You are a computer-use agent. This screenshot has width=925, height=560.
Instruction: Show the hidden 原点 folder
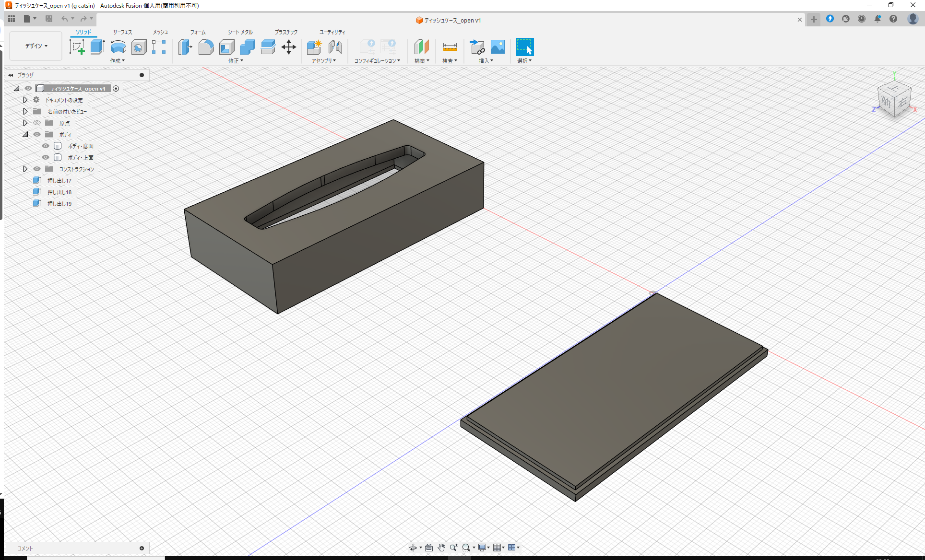37,123
